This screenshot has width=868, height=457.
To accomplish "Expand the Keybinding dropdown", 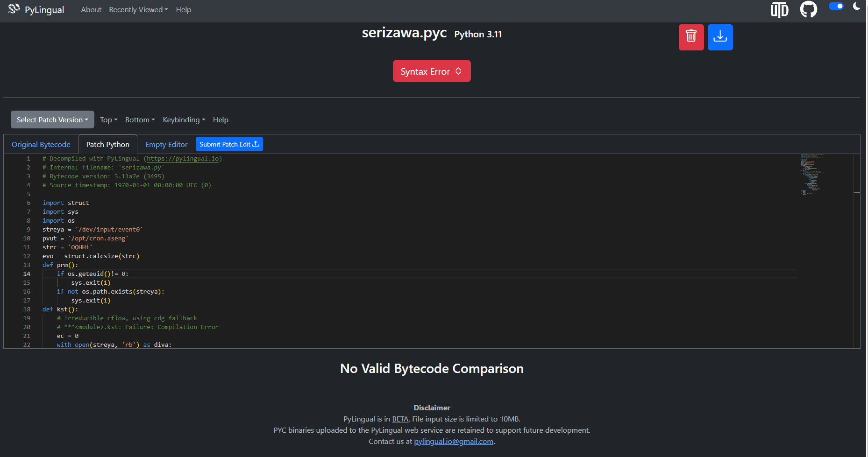I will point(184,120).
